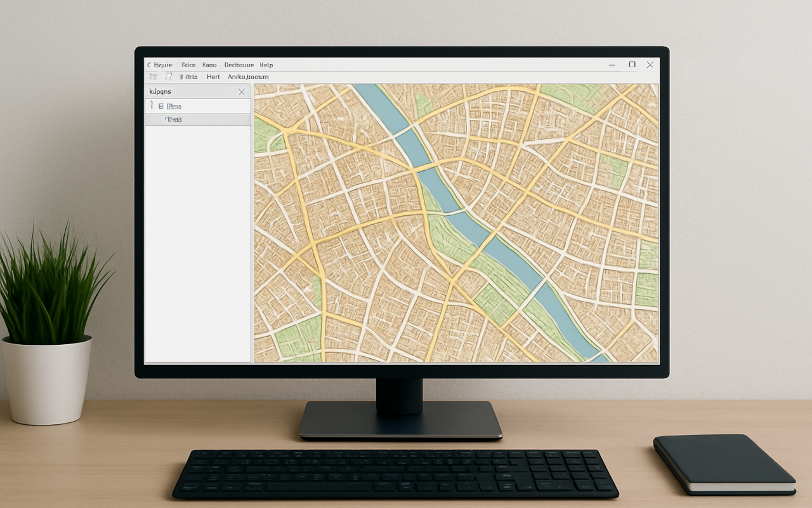This screenshot has width=812, height=508.
Task: Open the 'Kaoo' menu
Action: pos(209,65)
